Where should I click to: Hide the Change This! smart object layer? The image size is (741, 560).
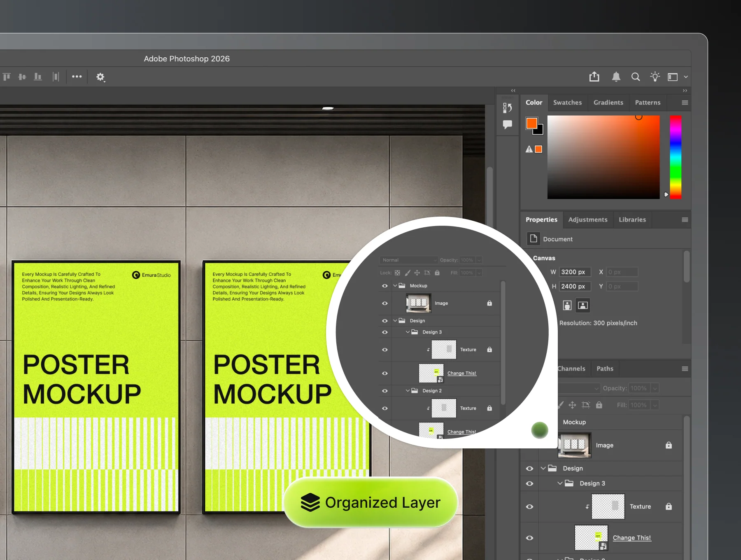[529, 538]
